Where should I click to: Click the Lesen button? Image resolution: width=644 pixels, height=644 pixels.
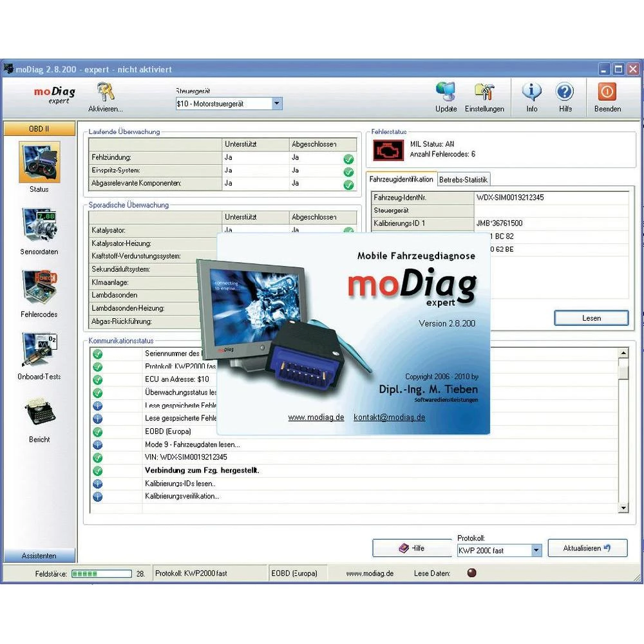[x=591, y=318]
